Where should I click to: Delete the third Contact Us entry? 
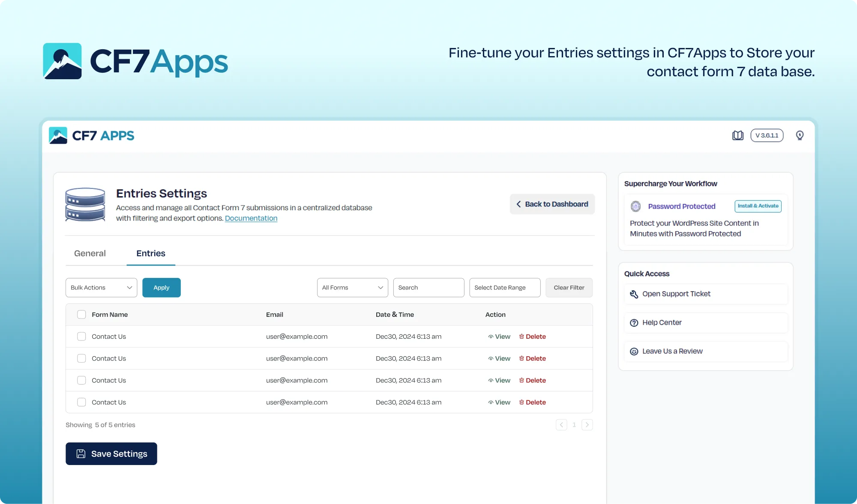[x=532, y=380]
